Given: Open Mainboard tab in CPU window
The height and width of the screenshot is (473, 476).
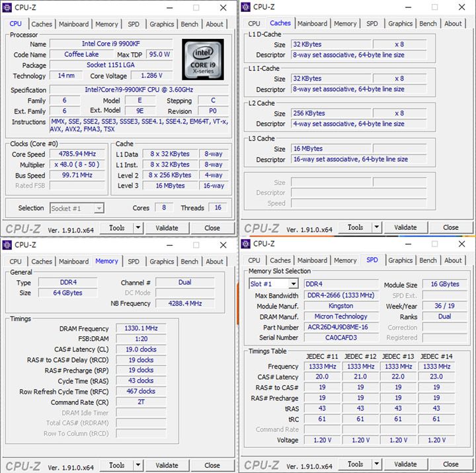Looking at the screenshot, I should coord(74,24).
